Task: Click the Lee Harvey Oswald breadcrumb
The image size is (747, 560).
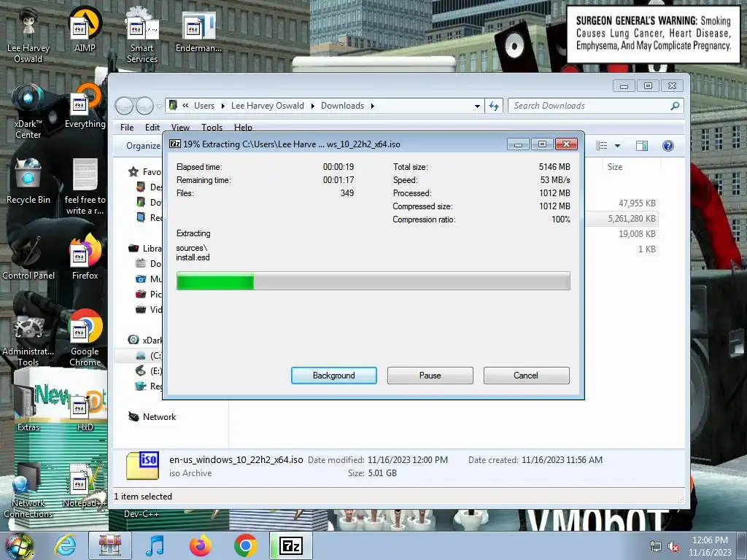Action: click(x=267, y=106)
